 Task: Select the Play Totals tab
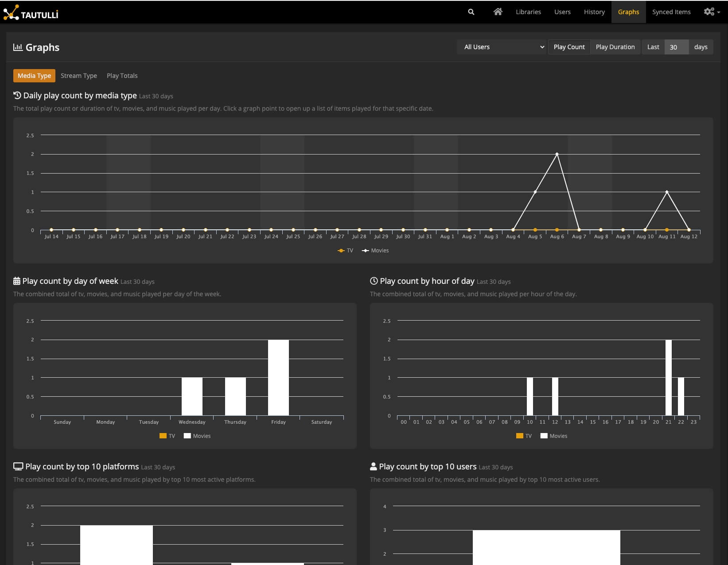pos(122,76)
